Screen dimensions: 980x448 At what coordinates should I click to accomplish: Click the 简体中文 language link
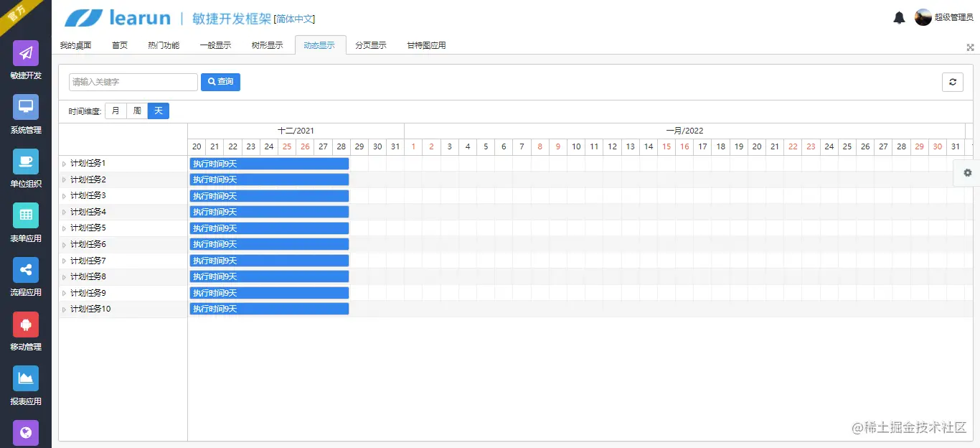296,18
